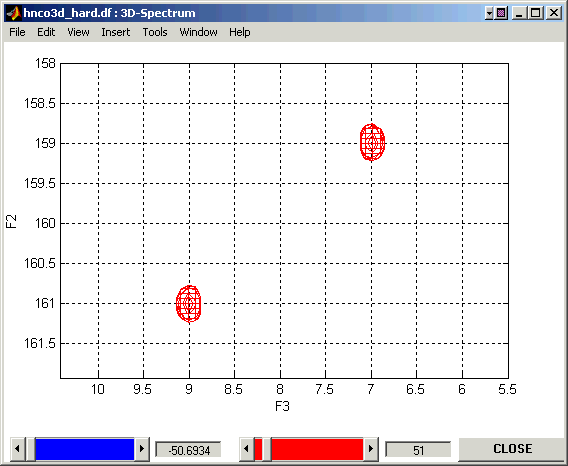Image resolution: width=568 pixels, height=466 pixels.
Task: Click the field showing 51
Action: (x=418, y=450)
